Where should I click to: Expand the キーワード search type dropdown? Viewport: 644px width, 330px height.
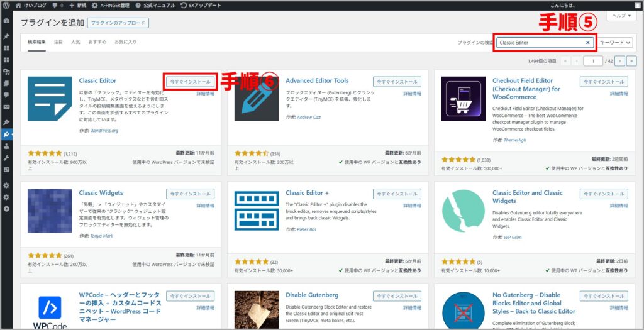coord(615,43)
